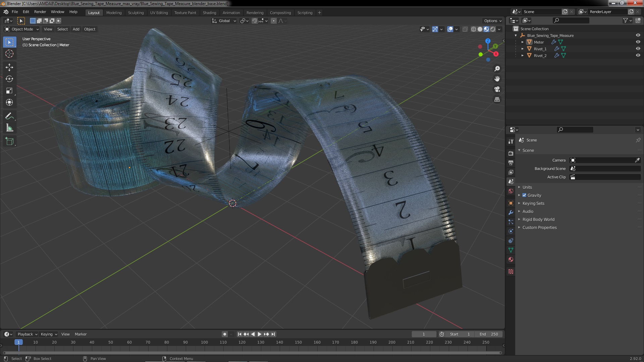The width and height of the screenshot is (644, 362).
Task: Activate the Transform tool
Action: [x=9, y=103]
